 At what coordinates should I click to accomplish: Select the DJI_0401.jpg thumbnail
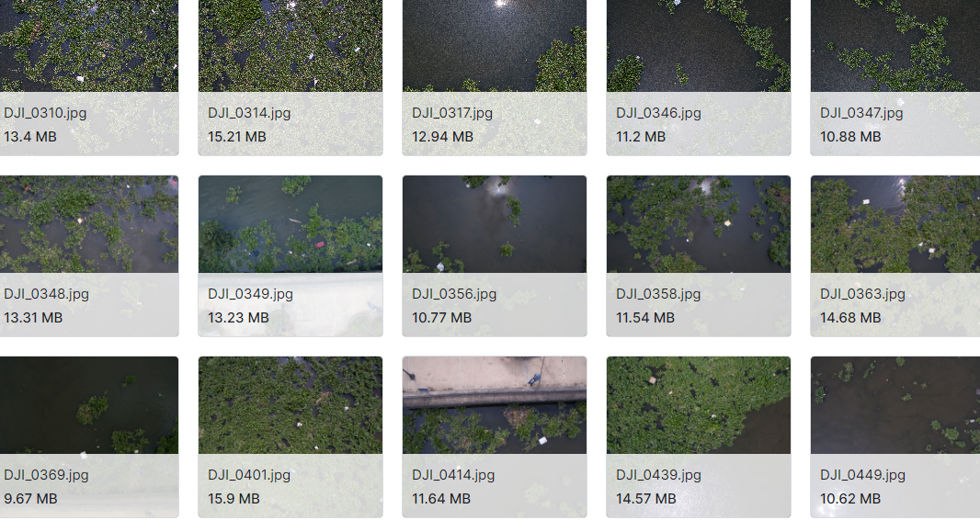(290, 437)
